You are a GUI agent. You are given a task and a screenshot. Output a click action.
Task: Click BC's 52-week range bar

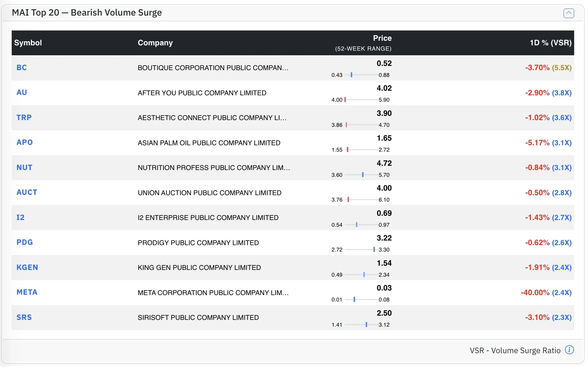(x=361, y=75)
